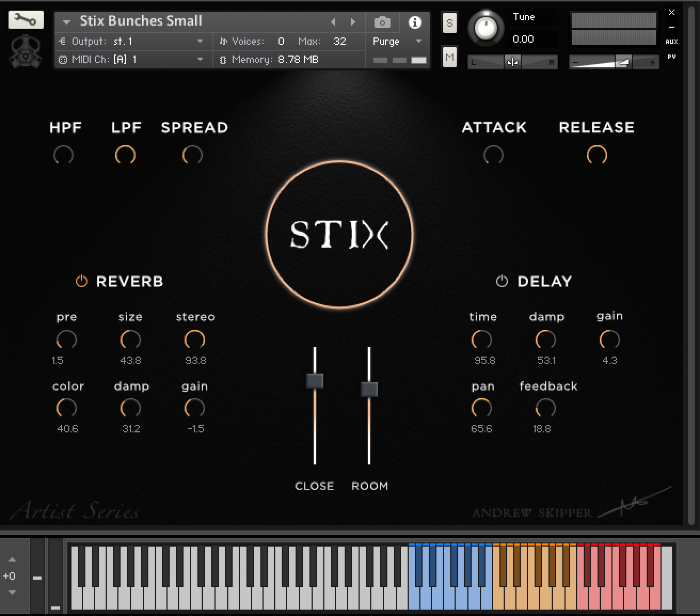This screenshot has height=616, width=700.
Task: Click the SPREAD knob
Action: pyautogui.click(x=193, y=155)
